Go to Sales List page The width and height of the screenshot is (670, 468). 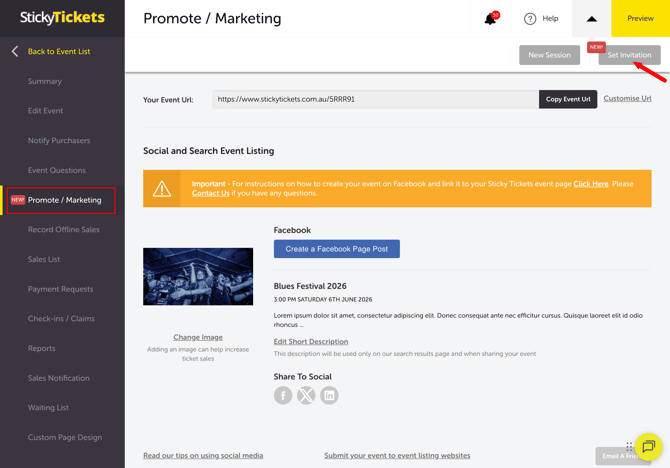point(44,259)
